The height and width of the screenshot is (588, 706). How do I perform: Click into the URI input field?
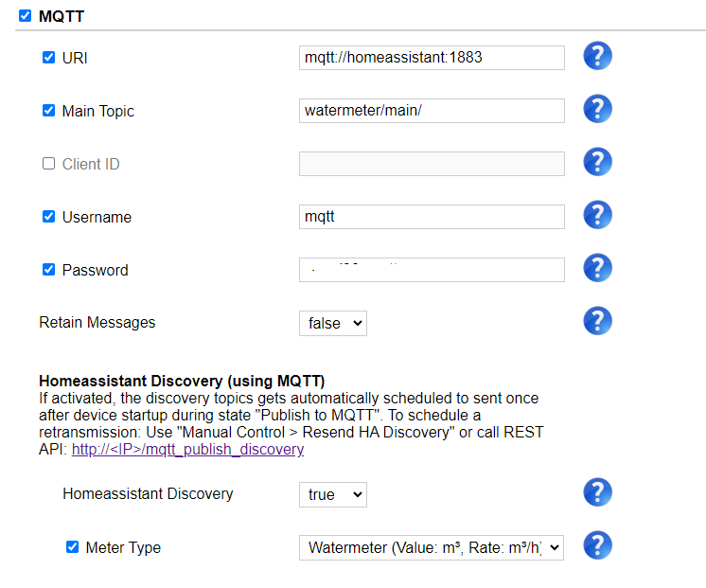432,58
